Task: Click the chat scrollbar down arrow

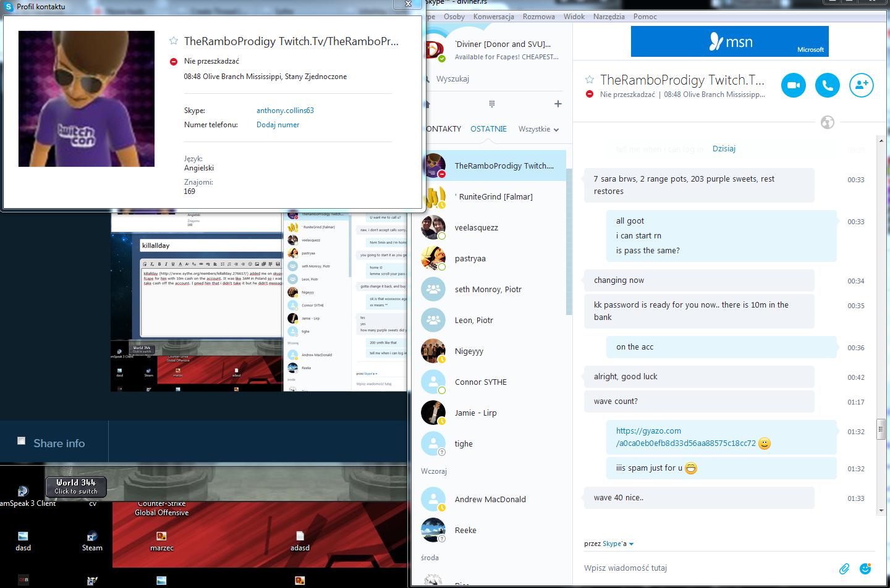Action: (881, 511)
